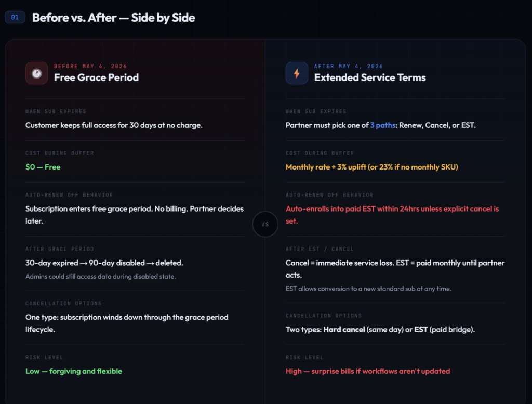Screen dimensions: 532x404
Task: Click the bold 'Hard cancel' text
Action: click(x=342, y=330)
